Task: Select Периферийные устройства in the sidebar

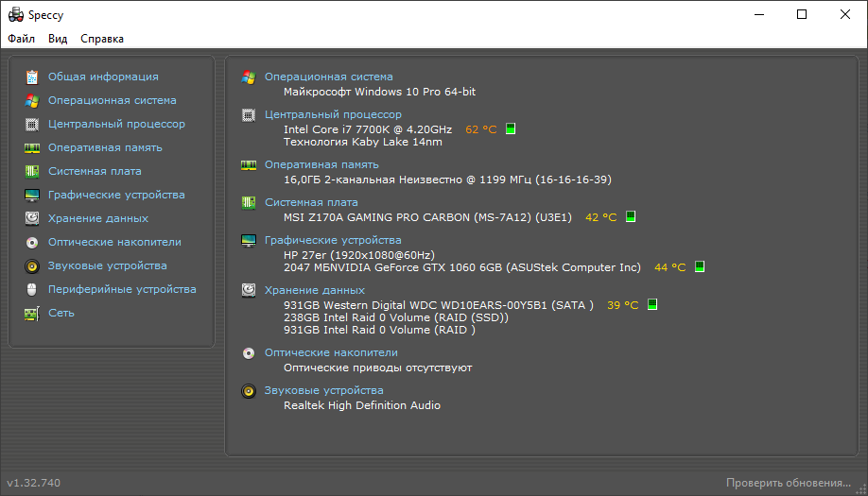Action: [122, 289]
